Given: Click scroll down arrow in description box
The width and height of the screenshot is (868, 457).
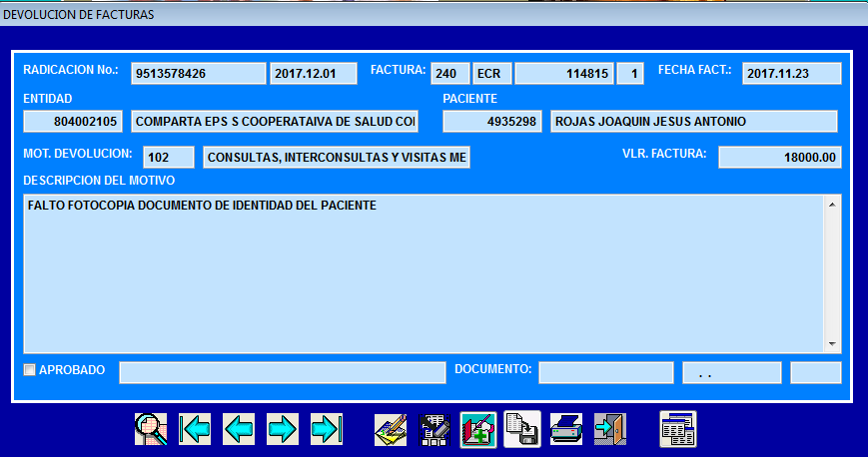Looking at the screenshot, I should pos(832,343).
